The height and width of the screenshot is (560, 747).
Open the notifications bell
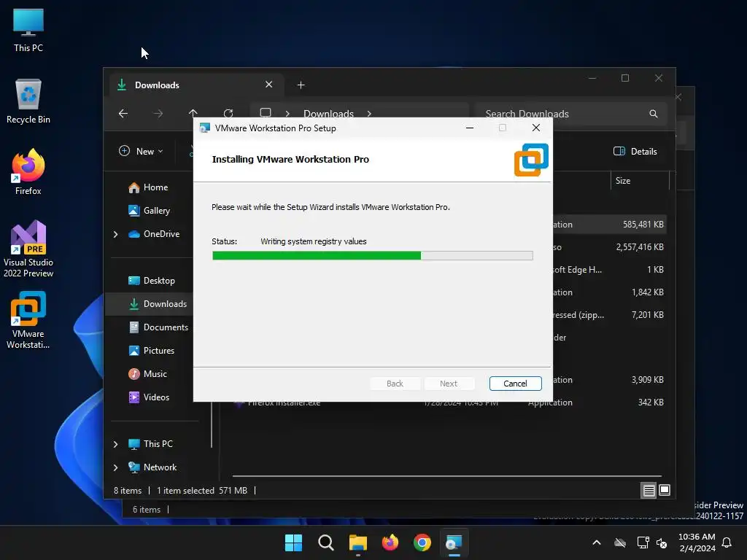tap(727, 542)
